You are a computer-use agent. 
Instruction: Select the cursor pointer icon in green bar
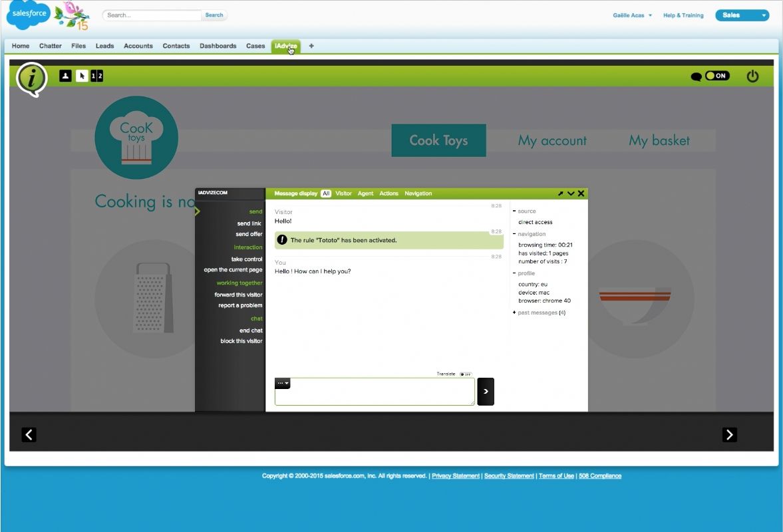[82, 76]
